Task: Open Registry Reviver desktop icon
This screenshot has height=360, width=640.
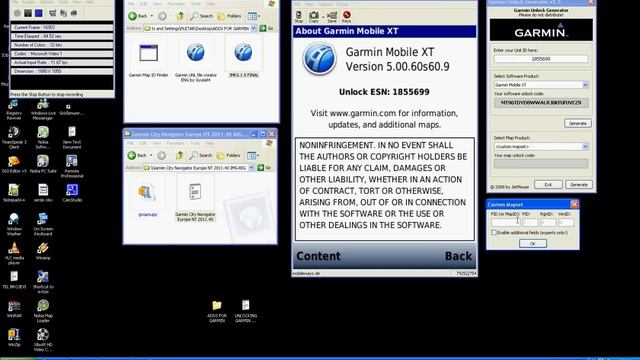Action: point(14,109)
